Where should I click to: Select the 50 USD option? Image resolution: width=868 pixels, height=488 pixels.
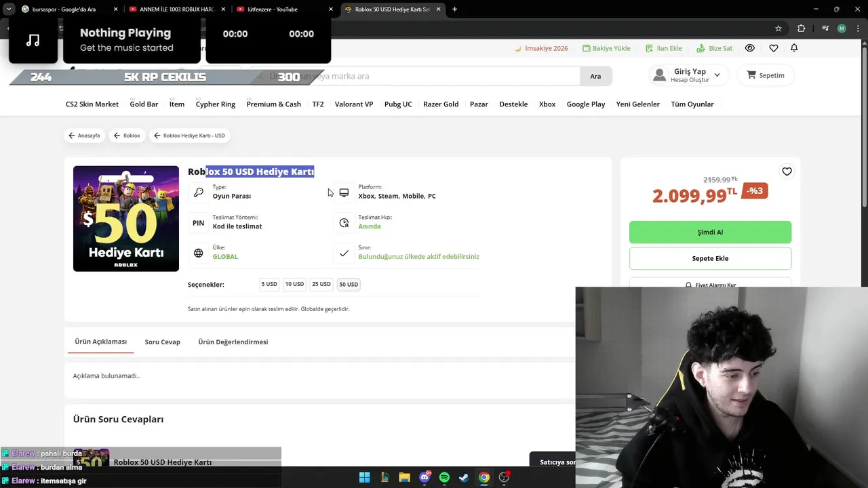349,284
